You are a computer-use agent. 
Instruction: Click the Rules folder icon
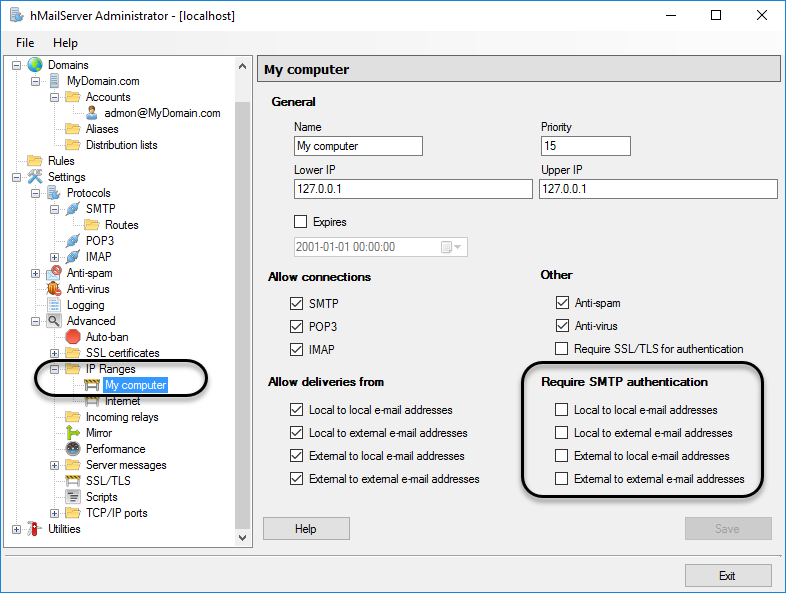(x=35, y=161)
